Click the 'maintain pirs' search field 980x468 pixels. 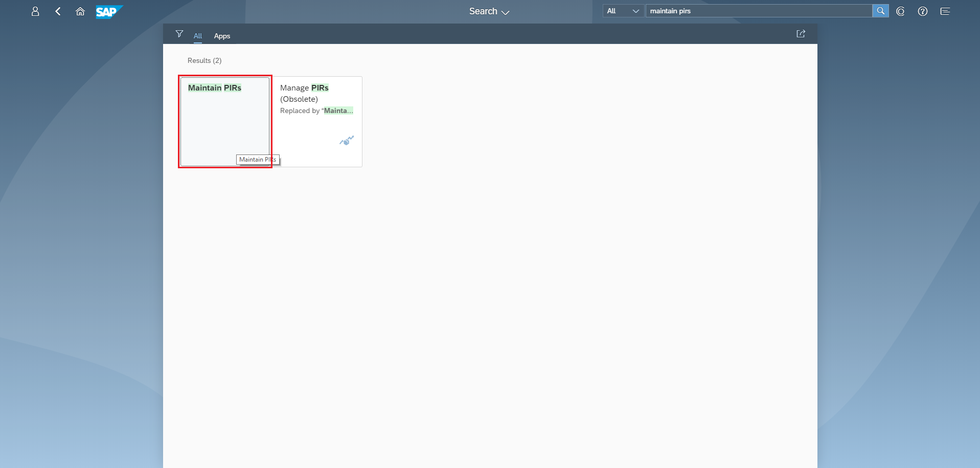click(759, 11)
